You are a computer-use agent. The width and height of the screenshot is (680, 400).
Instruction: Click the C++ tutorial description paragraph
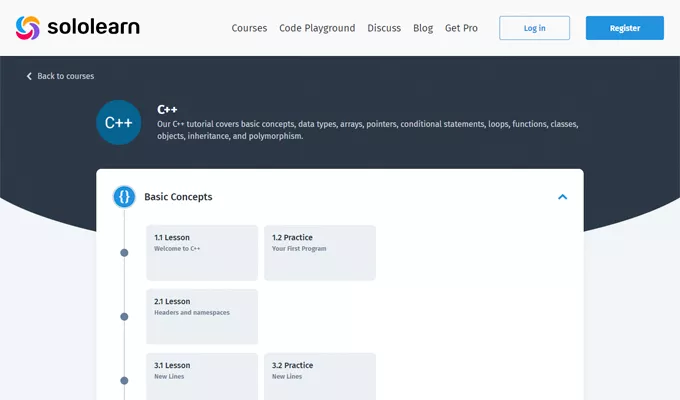click(x=367, y=130)
